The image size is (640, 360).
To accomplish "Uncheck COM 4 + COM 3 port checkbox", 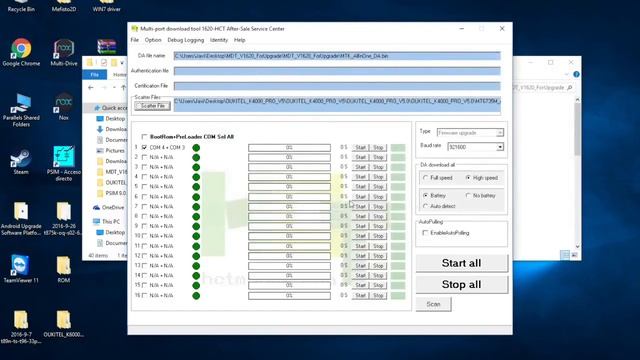I will 144,147.
